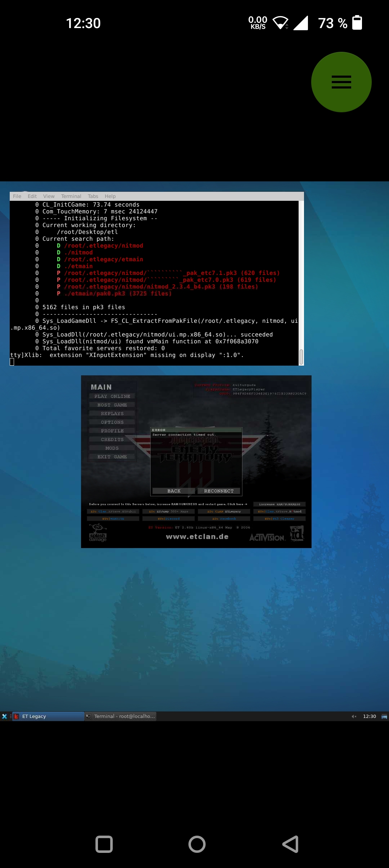This screenshot has width=389, height=868.
Task: Tap the Android back navigation button
Action: 290,844
